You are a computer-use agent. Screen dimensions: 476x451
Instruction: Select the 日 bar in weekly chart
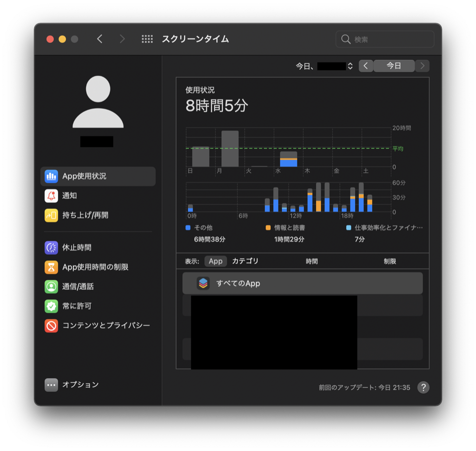[x=201, y=157]
